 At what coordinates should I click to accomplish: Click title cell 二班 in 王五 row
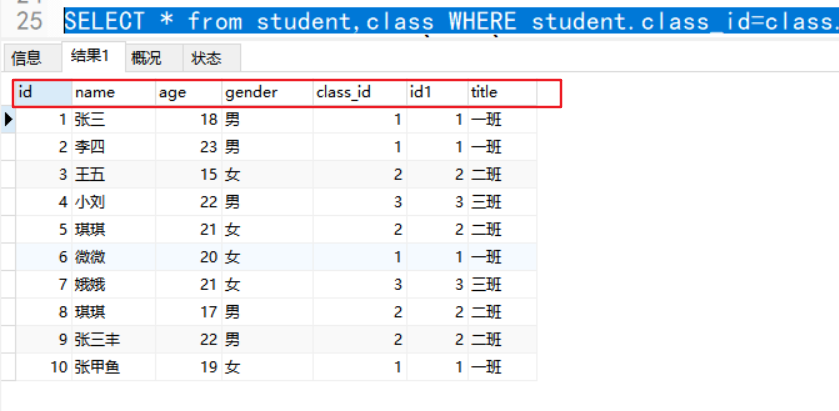[502, 174]
